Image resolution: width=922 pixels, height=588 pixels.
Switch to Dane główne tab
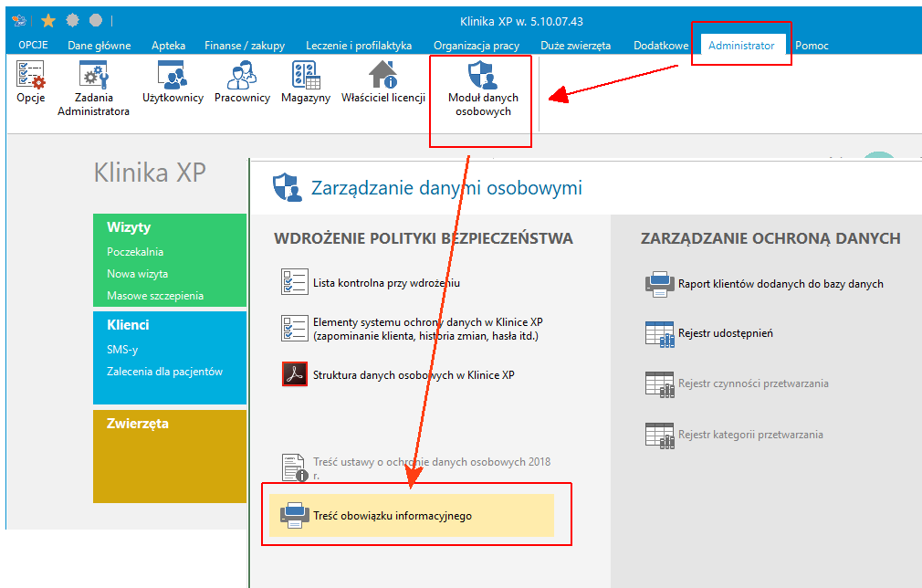[100, 46]
